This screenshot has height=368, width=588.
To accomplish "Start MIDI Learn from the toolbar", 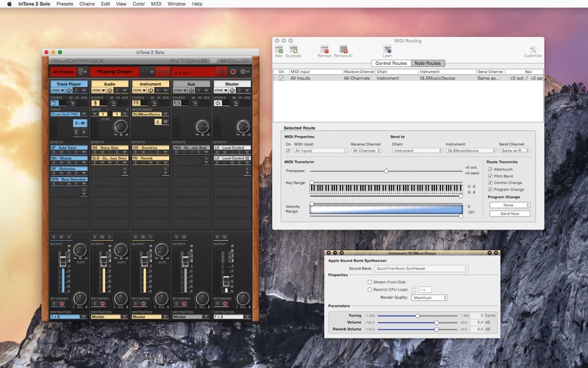I will pos(387,50).
